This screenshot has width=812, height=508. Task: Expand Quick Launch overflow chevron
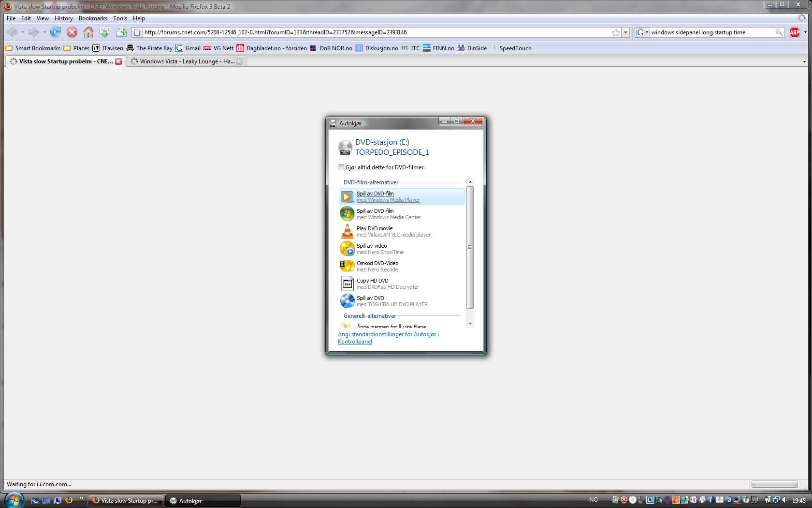[81, 498]
